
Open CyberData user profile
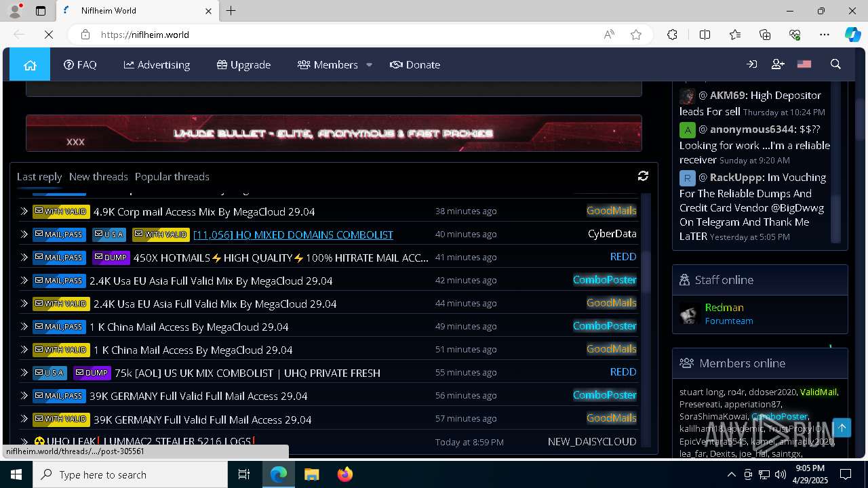[612, 233]
